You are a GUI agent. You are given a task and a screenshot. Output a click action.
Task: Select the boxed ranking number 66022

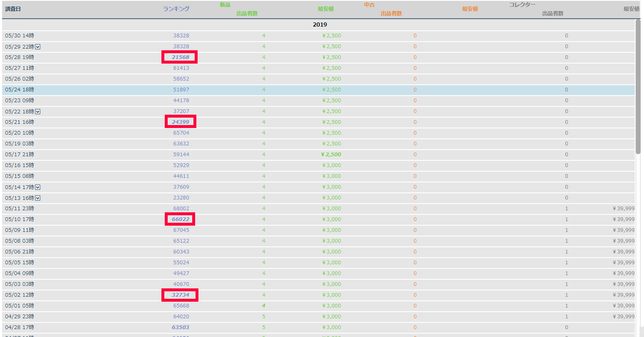click(x=180, y=219)
